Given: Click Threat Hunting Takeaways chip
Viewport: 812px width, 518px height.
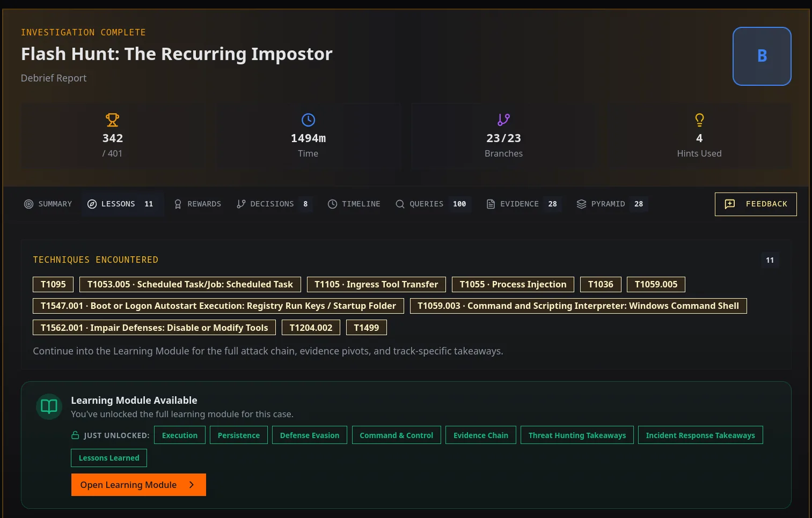Looking at the screenshot, I should (x=577, y=435).
